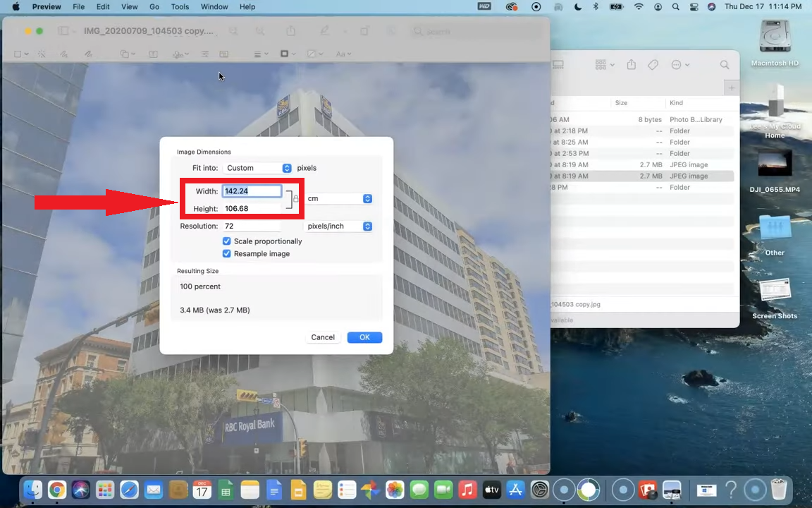Click the Tags icon in Finder window
The width and height of the screenshot is (812, 508).
pyautogui.click(x=653, y=65)
